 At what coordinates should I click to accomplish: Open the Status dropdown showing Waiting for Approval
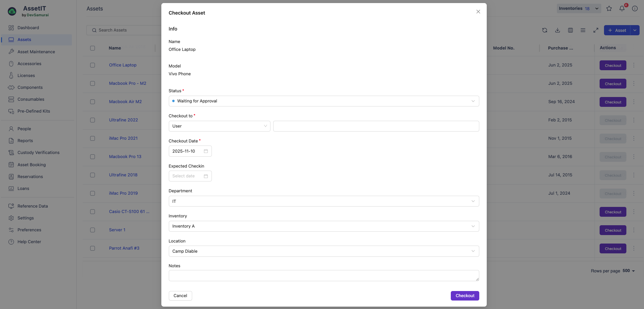coord(324,101)
